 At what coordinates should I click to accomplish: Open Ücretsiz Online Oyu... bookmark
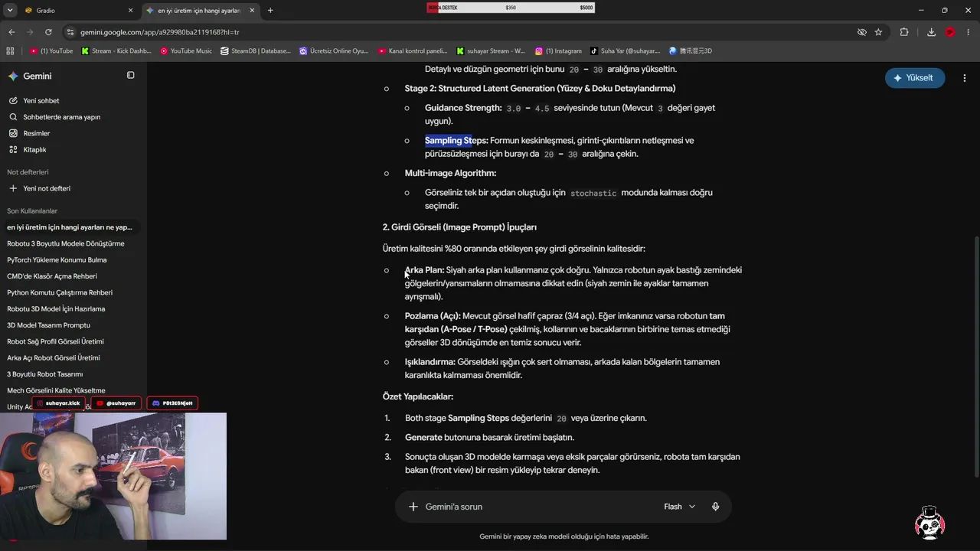pyautogui.click(x=334, y=51)
